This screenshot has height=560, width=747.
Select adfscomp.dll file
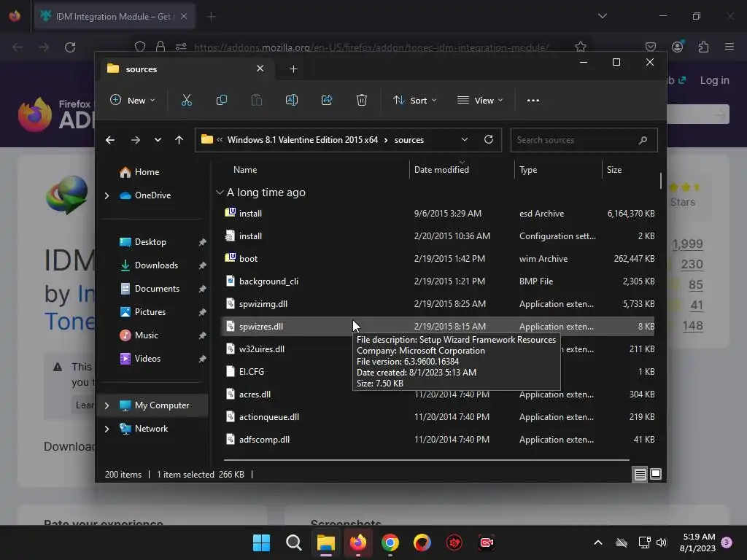[438, 440]
